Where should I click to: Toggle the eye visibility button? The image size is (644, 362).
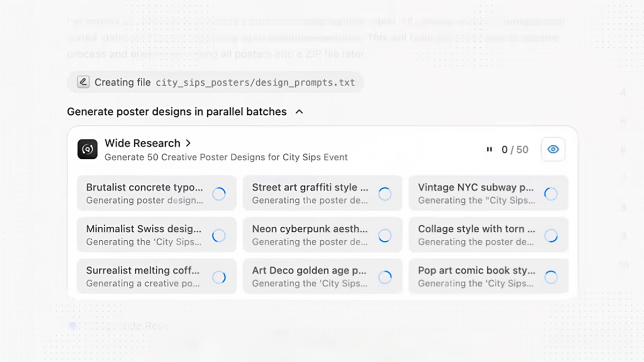coord(553,150)
